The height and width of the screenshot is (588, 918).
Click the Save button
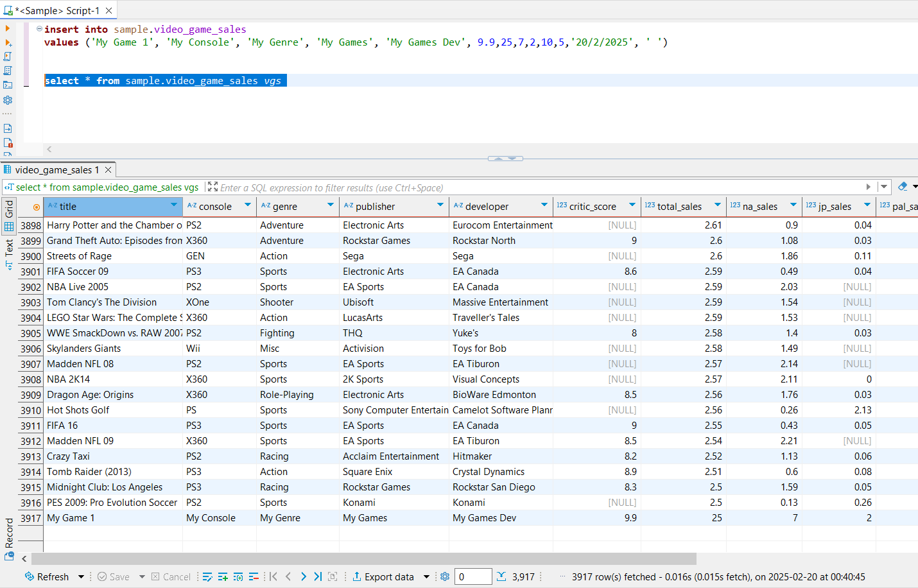point(113,576)
